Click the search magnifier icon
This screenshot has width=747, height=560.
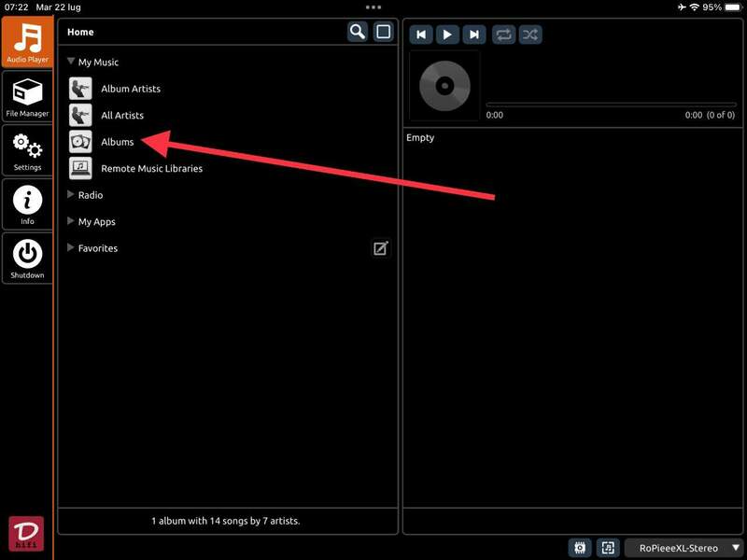358,32
